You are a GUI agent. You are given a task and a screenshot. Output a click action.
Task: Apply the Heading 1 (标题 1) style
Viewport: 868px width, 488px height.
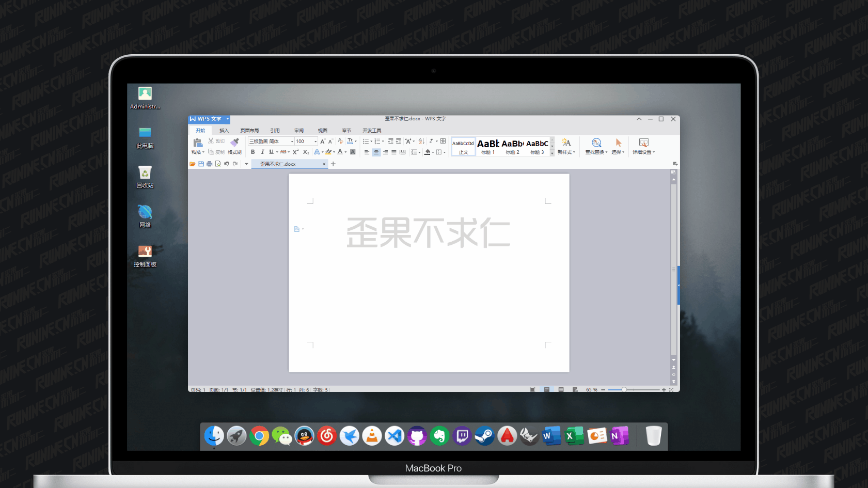click(x=488, y=147)
